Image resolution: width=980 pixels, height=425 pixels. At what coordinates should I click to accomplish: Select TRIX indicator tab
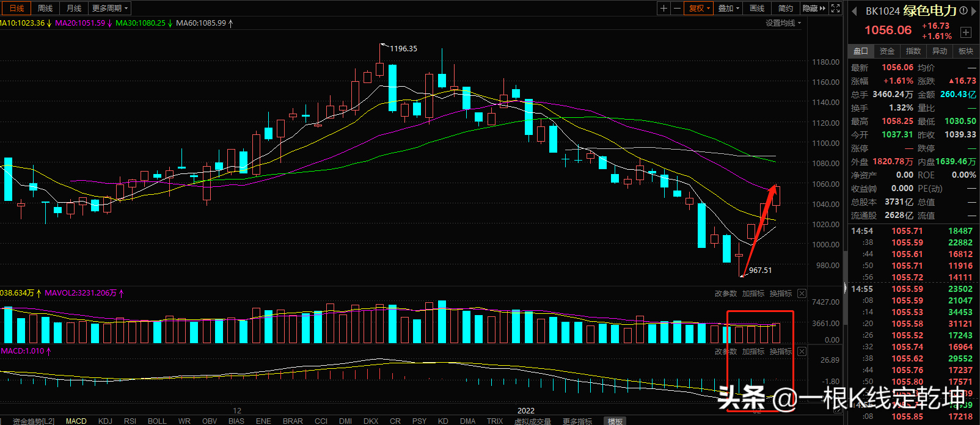[x=495, y=421]
